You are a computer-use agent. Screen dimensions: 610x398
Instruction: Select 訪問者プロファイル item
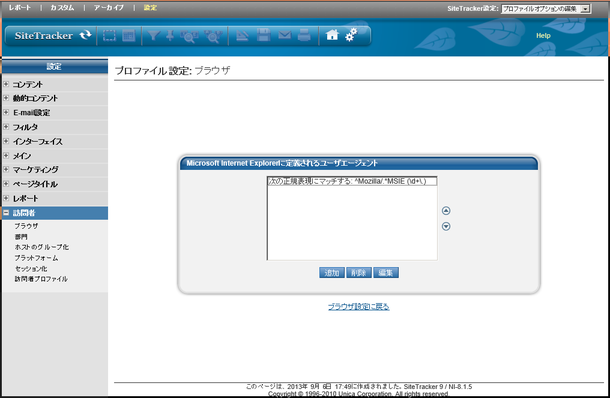41,279
